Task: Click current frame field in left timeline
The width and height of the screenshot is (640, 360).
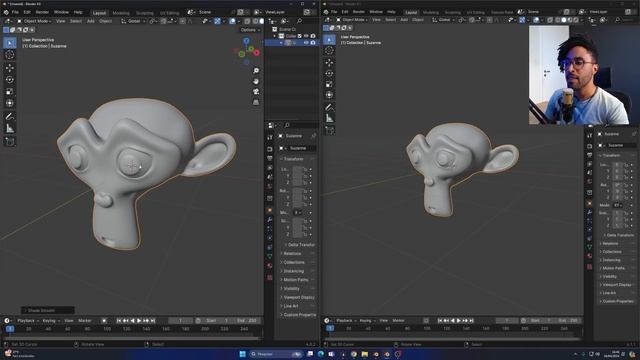Action: 180,321
